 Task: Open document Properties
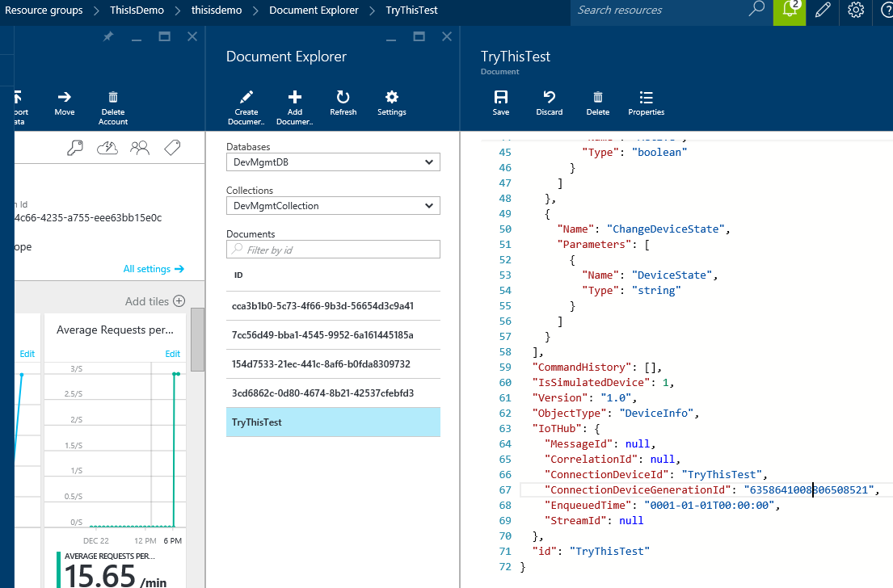[x=646, y=103]
